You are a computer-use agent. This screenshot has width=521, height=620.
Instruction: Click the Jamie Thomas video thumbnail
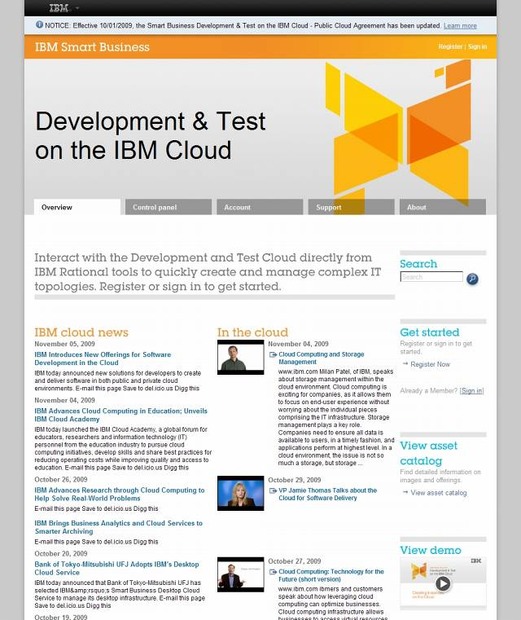pos(240,493)
